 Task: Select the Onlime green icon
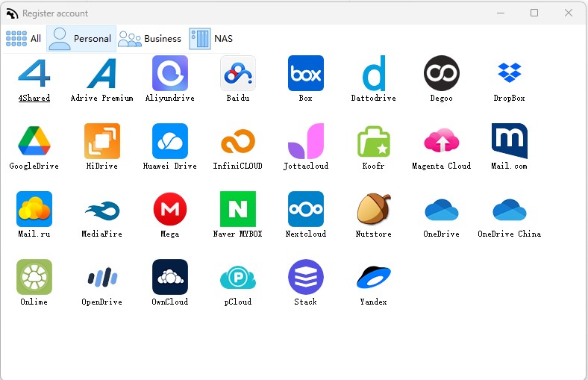[34, 277]
